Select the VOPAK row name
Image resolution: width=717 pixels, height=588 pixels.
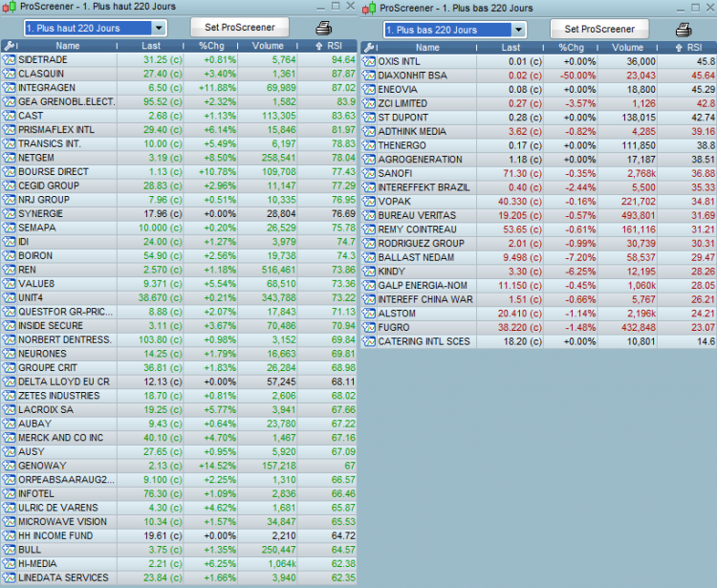[x=394, y=202]
